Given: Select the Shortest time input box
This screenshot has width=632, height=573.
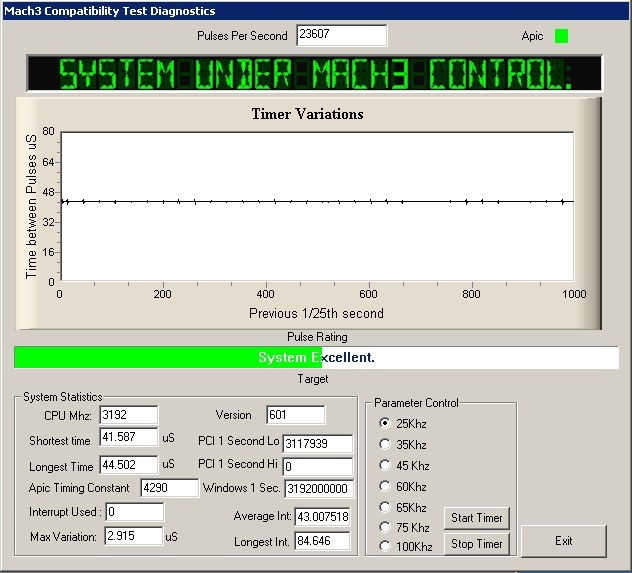Looking at the screenshot, I should pyautogui.click(x=128, y=439).
